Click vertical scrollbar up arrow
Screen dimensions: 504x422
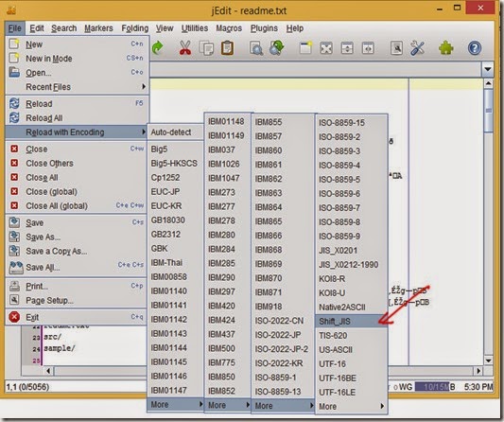coord(488,83)
